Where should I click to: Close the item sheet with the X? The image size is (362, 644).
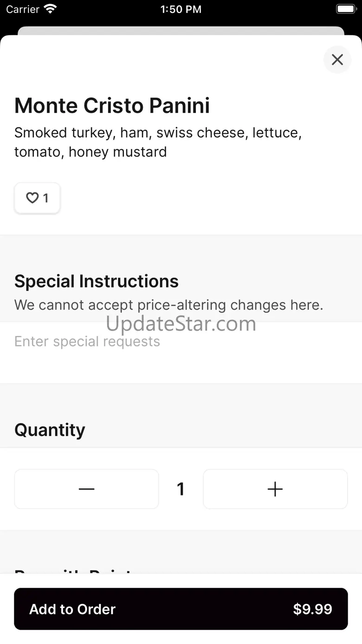[x=337, y=59]
